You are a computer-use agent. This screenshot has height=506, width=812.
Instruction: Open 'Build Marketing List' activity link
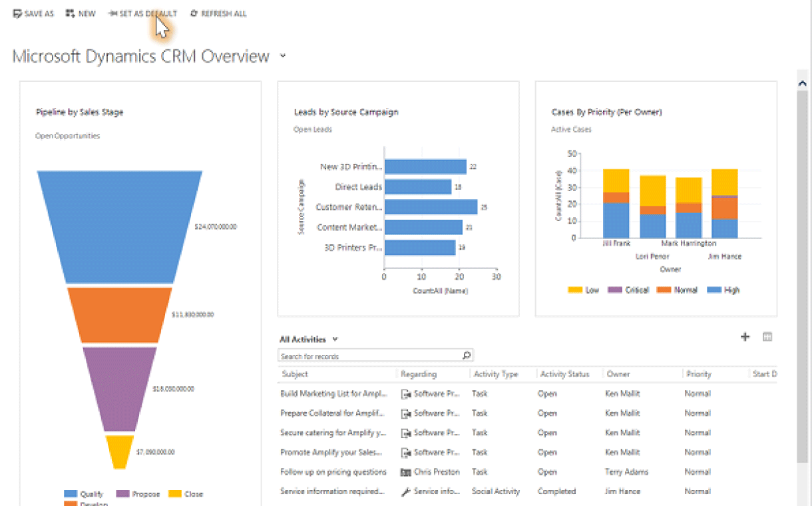point(333,393)
